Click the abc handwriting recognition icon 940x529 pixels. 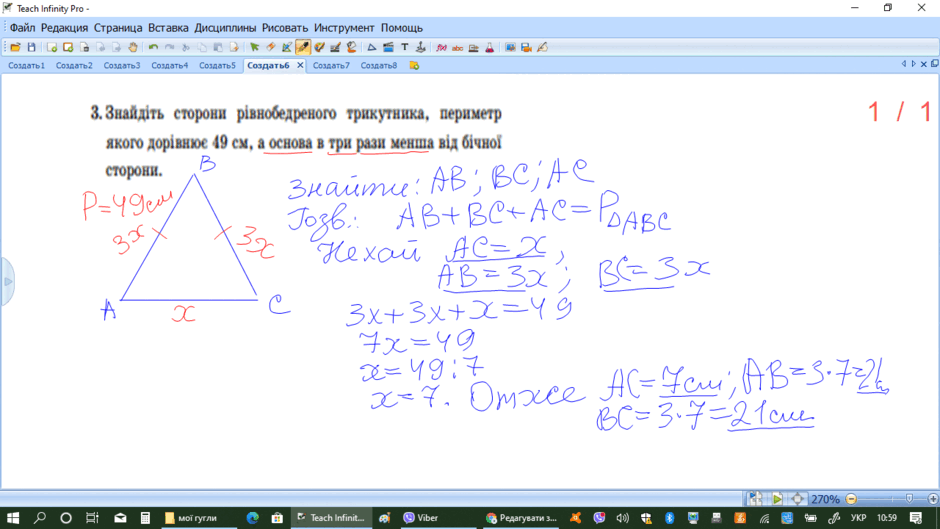[457, 47]
